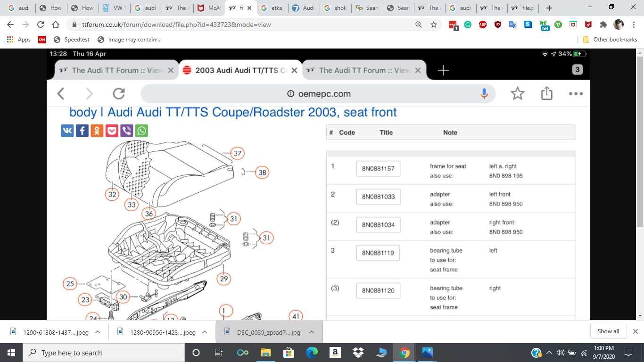Switch to the 'VW T' tab

(114, 8)
